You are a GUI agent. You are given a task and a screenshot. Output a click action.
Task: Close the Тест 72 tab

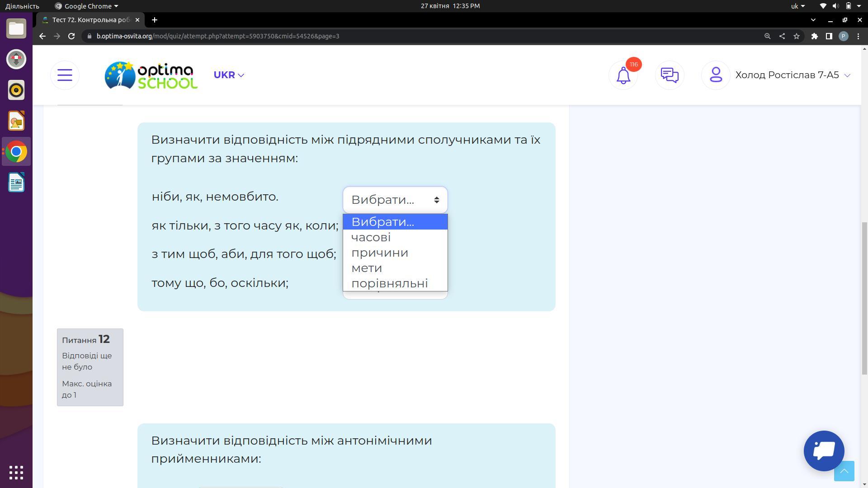(137, 20)
